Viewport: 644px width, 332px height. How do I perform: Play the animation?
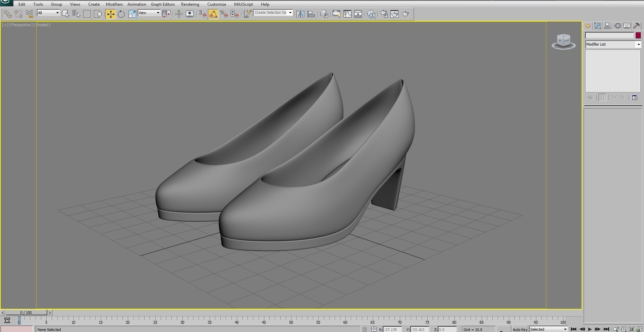coord(590,329)
